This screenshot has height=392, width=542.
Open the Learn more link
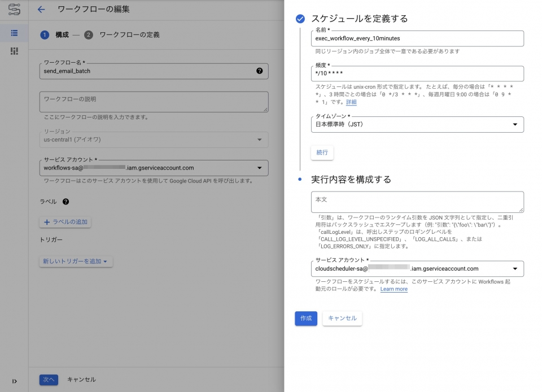[x=394, y=289]
